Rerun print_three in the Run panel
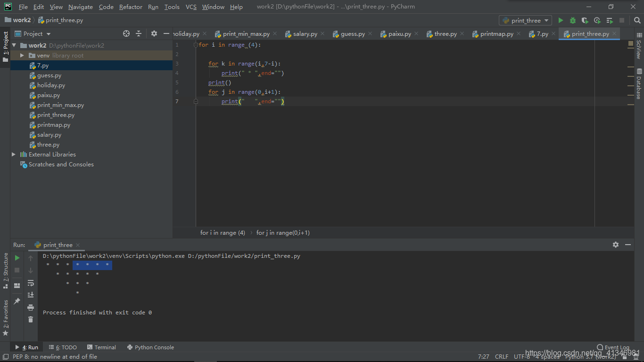This screenshot has height=362, width=644. pyautogui.click(x=17, y=258)
